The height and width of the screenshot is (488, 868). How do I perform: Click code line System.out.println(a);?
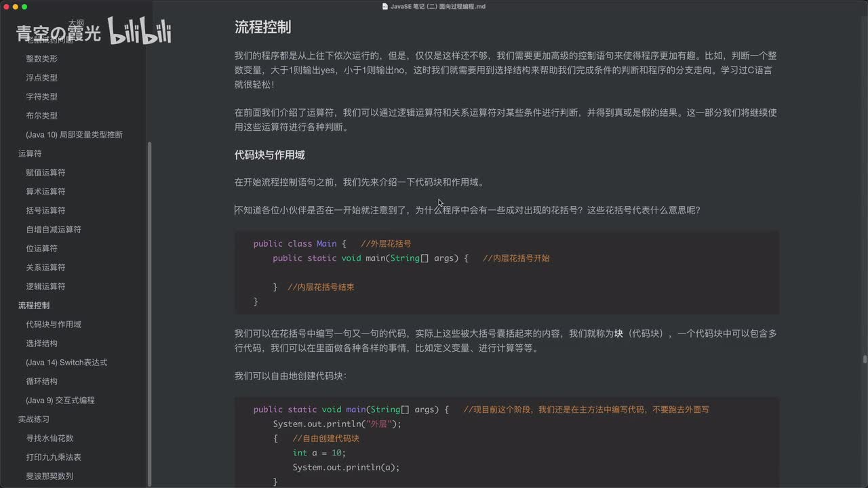point(346,467)
